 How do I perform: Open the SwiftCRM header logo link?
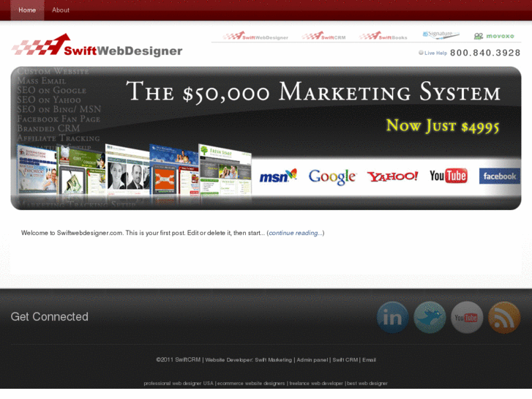click(324, 36)
